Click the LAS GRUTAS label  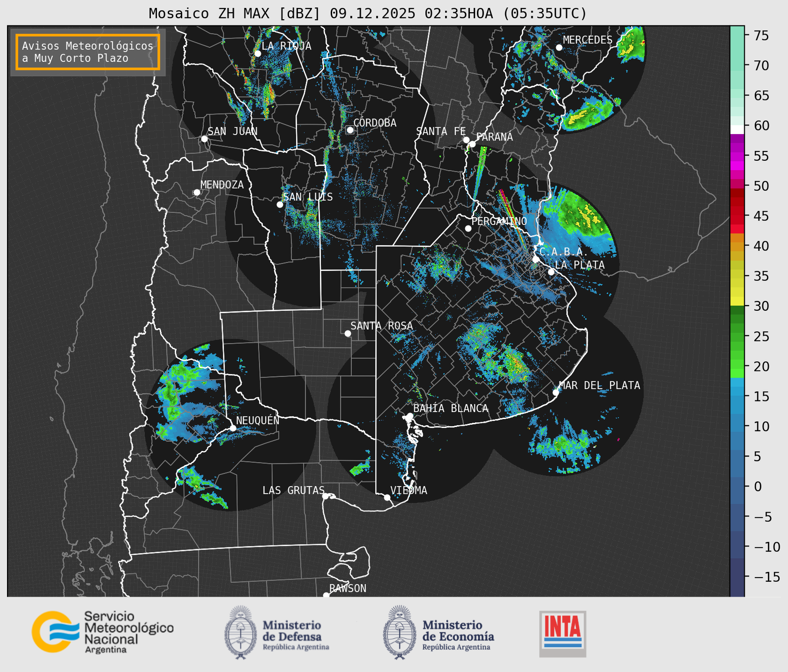(293, 490)
